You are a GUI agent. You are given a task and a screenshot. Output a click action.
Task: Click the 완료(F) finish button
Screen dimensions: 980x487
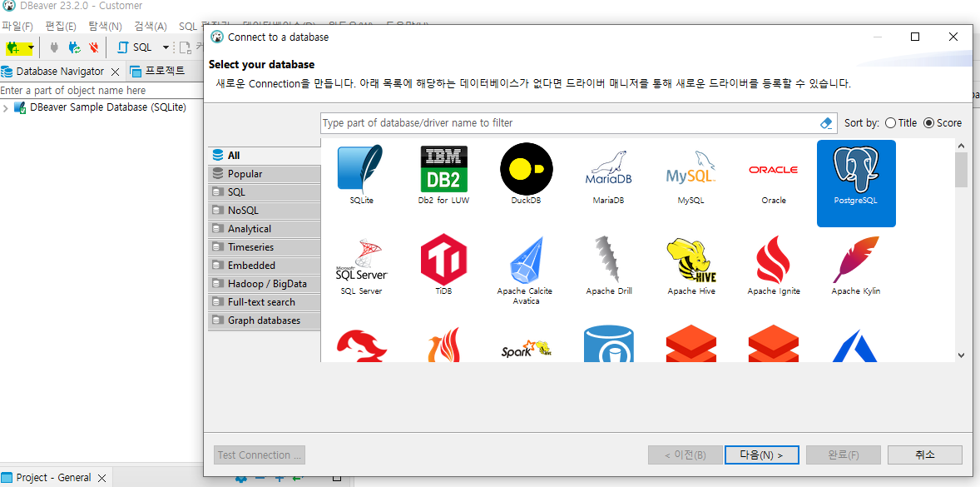click(843, 455)
